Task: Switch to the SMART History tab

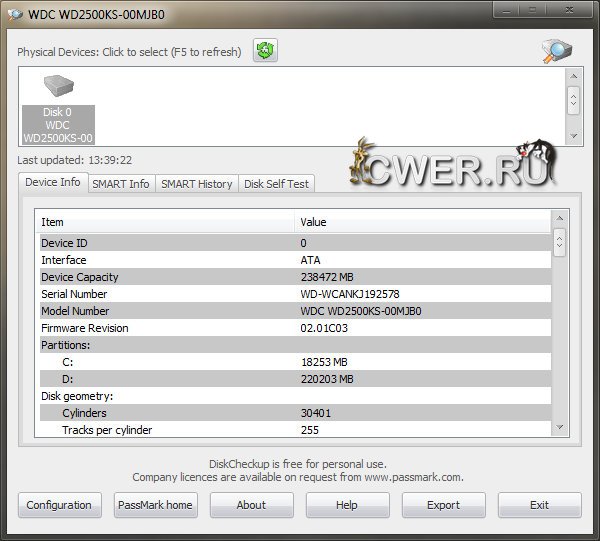Action: [197, 184]
